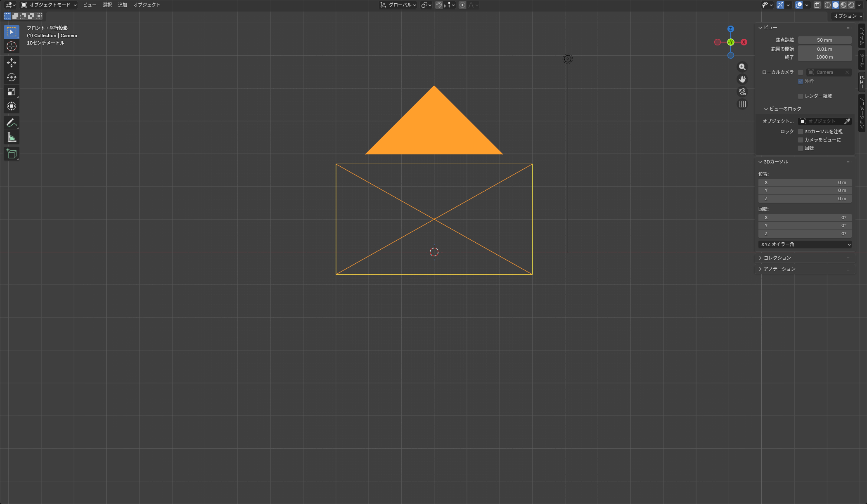
Task: Toggle viewport gizmos display button
Action: 780,5
